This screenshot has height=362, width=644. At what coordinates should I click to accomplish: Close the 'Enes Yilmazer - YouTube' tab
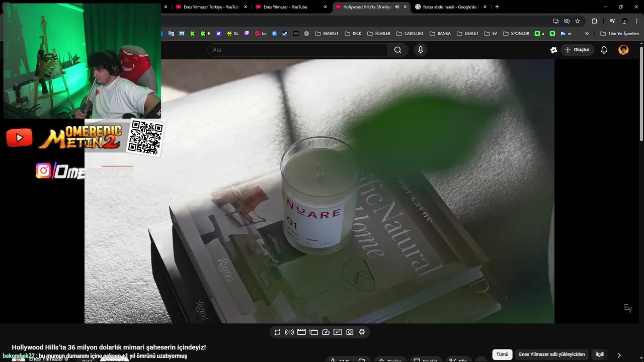tap(325, 7)
